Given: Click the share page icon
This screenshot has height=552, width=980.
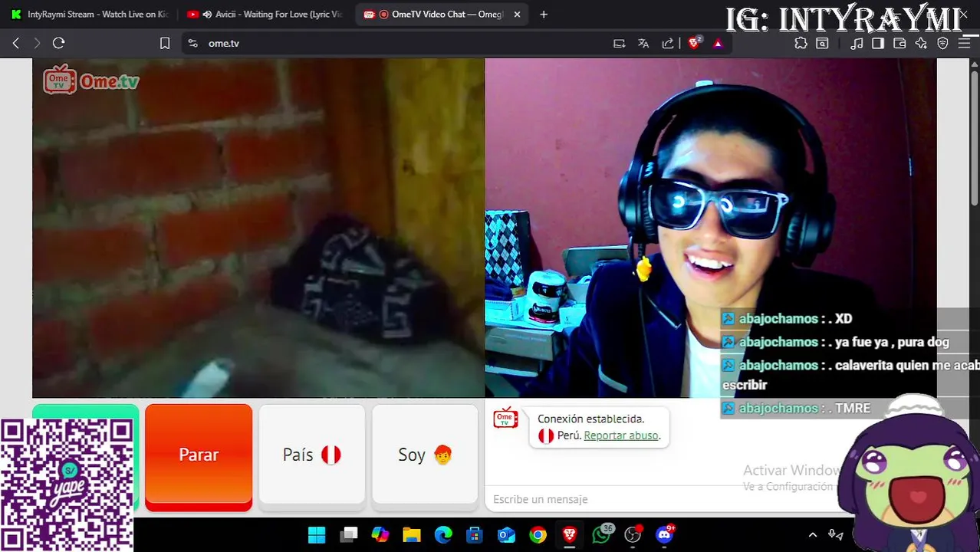Looking at the screenshot, I should point(668,44).
